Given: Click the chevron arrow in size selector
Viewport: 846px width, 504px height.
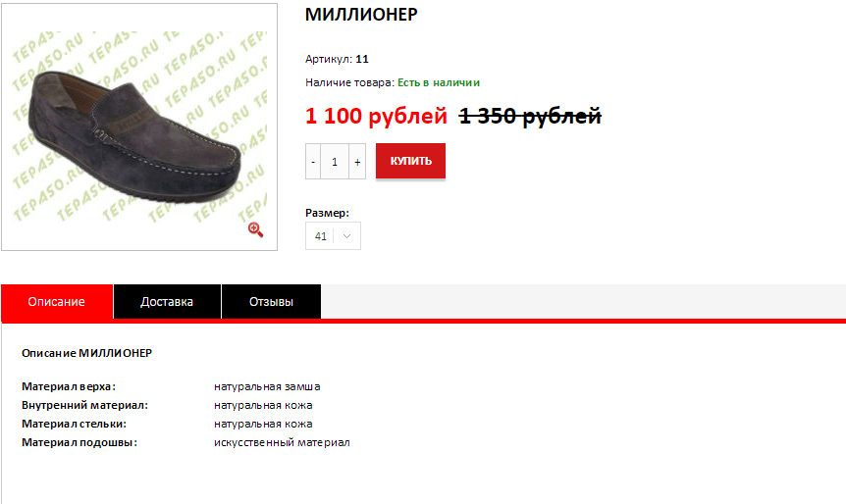Looking at the screenshot, I should (x=346, y=236).
